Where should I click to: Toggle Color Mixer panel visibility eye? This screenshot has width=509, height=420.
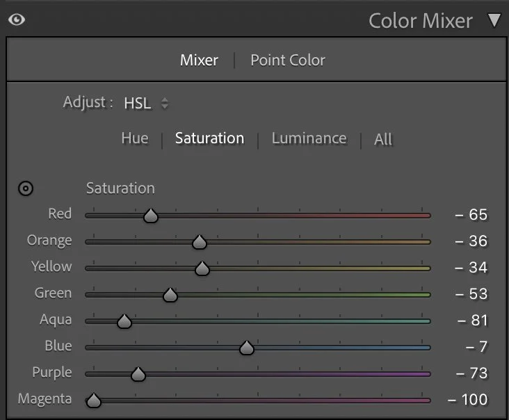coord(17,19)
